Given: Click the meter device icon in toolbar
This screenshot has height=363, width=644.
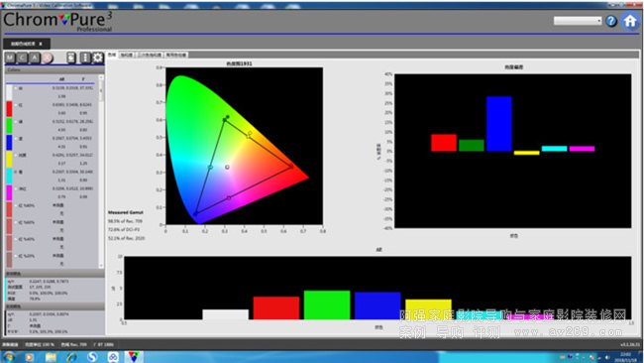Looking at the screenshot, I should click(x=71, y=58).
